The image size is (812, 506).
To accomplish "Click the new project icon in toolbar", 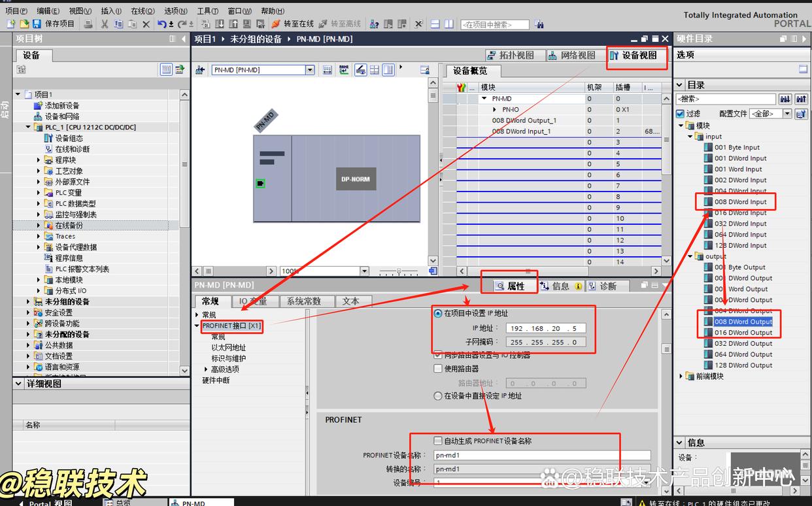I will [x=11, y=24].
